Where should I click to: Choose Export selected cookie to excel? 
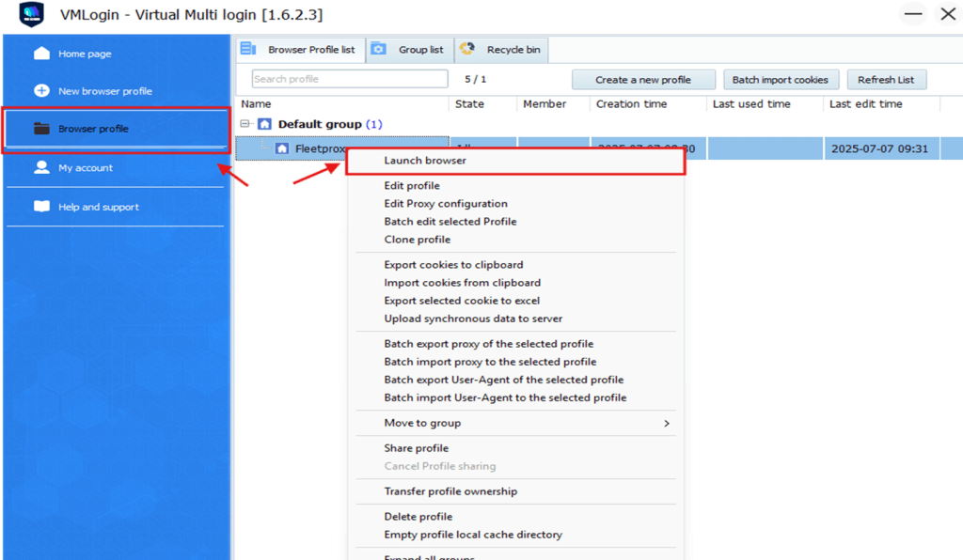pyautogui.click(x=462, y=301)
